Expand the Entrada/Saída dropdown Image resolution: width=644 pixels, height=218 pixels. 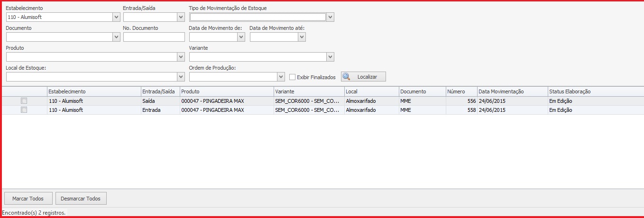[181, 17]
